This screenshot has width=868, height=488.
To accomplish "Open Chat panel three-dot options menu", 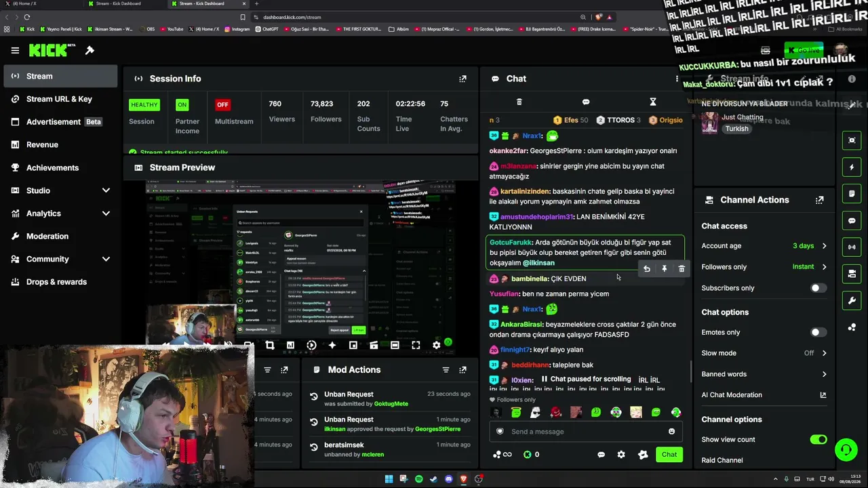I will click(x=676, y=79).
